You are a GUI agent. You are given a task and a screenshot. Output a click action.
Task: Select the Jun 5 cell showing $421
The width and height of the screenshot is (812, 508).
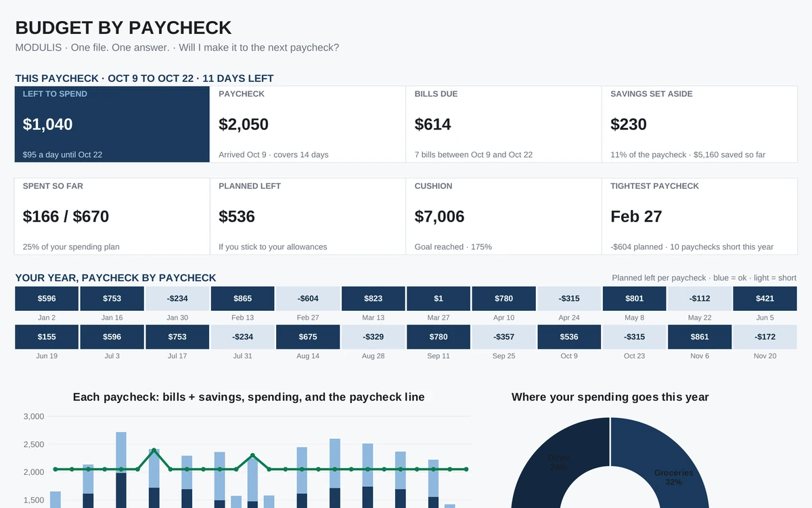pos(765,299)
